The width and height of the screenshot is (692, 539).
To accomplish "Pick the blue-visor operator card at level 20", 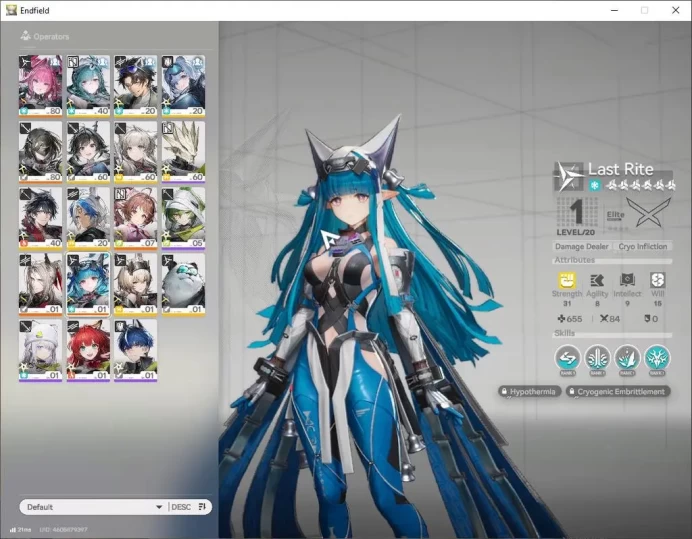I will (183, 86).
